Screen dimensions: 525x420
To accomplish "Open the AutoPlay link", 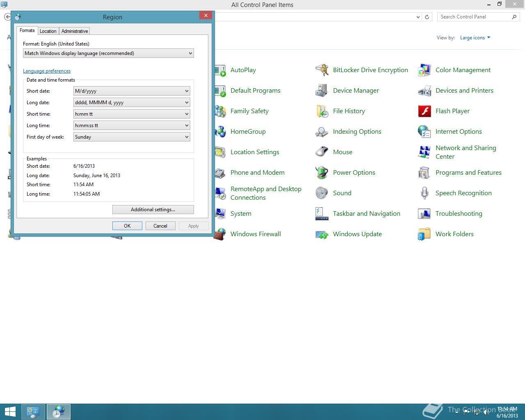I will pos(243,70).
